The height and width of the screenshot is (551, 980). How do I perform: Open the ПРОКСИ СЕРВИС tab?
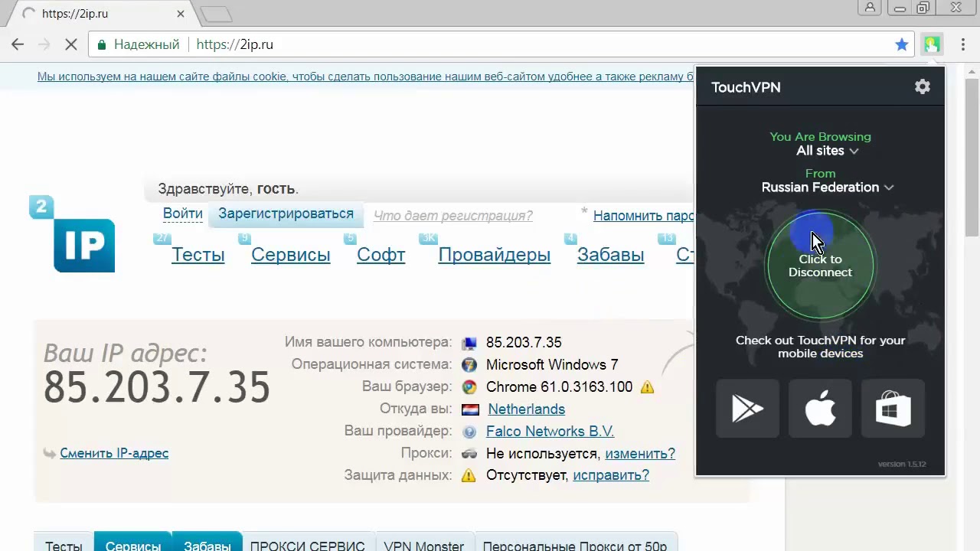(308, 542)
